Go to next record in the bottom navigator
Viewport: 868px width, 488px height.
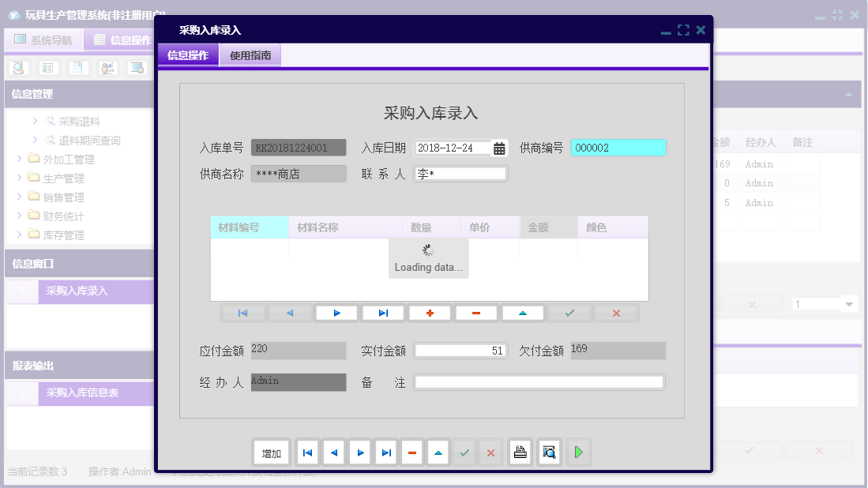[x=359, y=452]
